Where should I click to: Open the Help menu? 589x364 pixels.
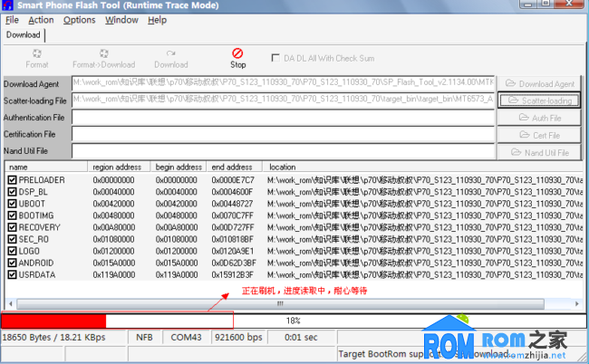pyautogui.click(x=157, y=20)
